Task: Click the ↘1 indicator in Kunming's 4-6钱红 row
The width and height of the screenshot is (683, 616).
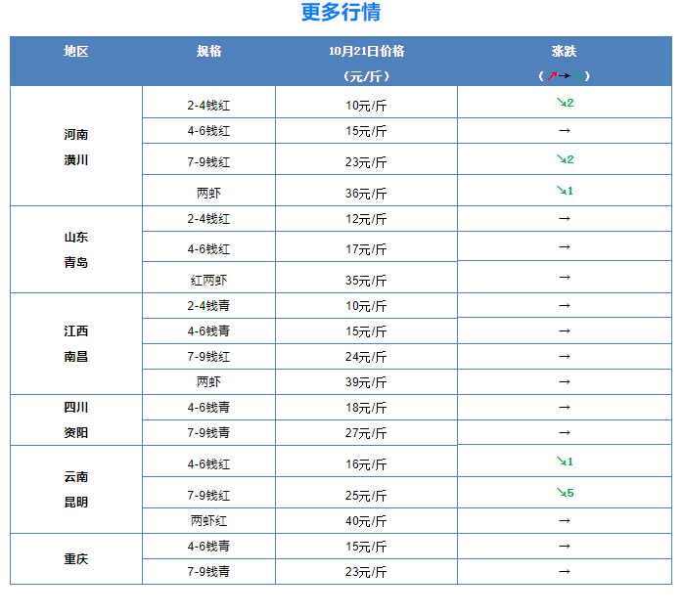Action: point(565,462)
